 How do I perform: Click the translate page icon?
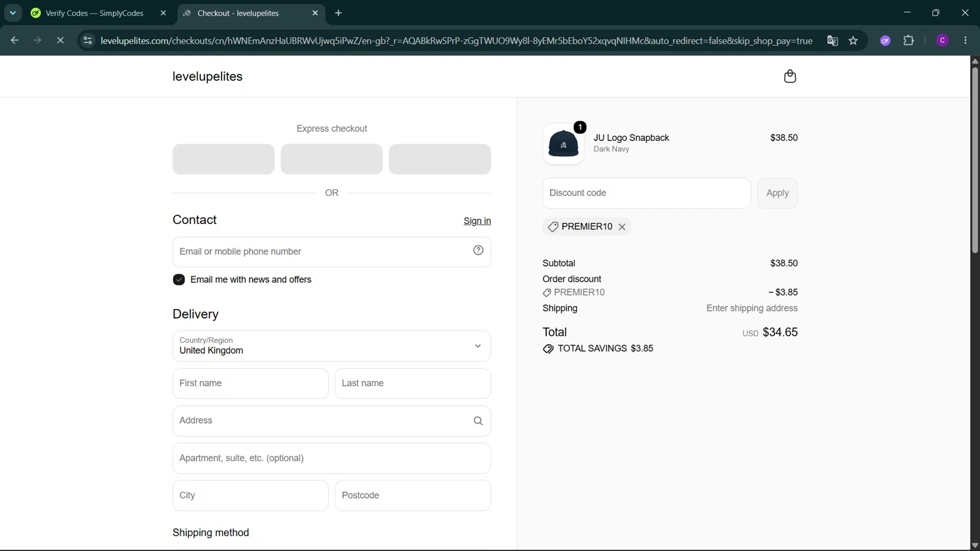pyautogui.click(x=832, y=40)
